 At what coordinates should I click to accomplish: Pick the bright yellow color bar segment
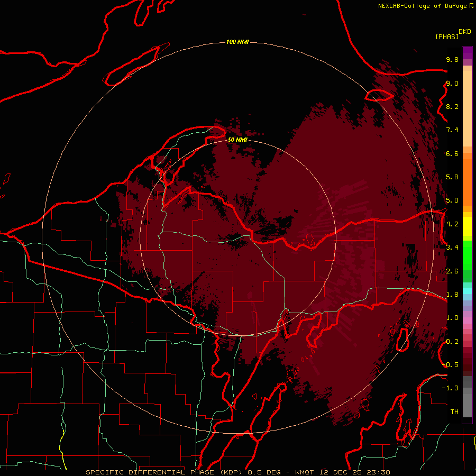coord(467,226)
